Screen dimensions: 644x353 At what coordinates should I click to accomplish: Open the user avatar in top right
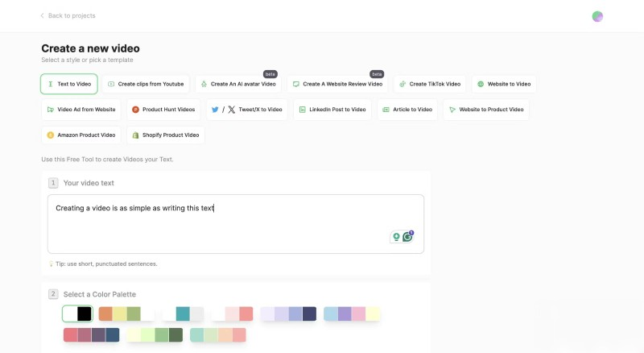coord(597,16)
